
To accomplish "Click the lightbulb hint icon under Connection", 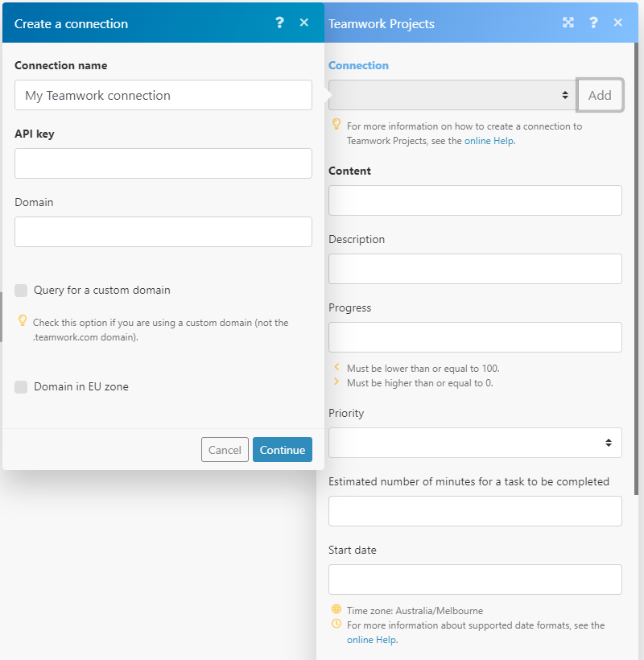I will tap(336, 124).
